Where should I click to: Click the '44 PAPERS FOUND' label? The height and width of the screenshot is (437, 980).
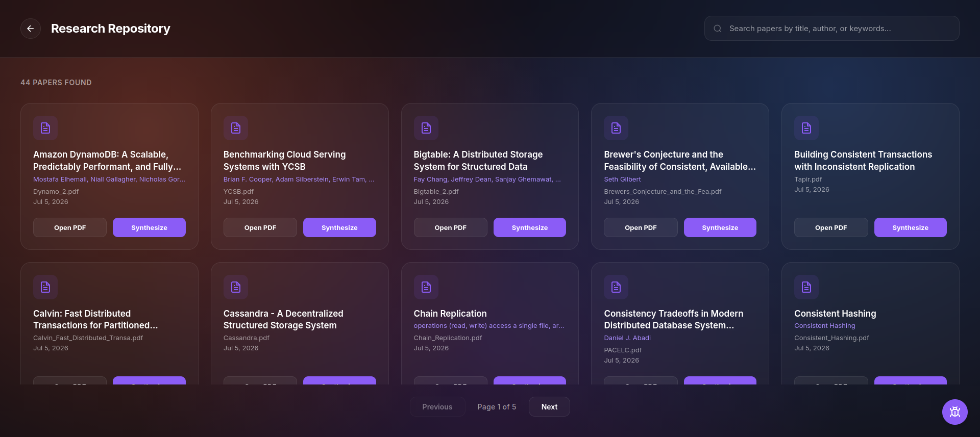click(x=56, y=83)
